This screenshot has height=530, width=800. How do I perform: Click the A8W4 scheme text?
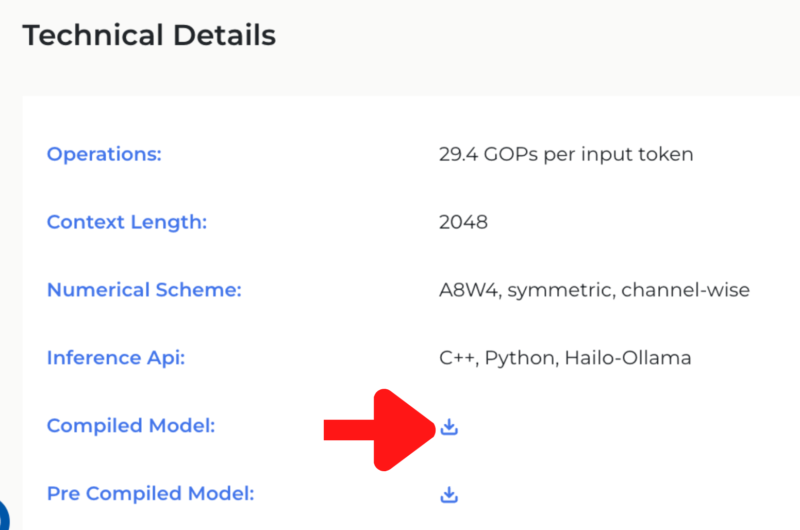point(469,290)
